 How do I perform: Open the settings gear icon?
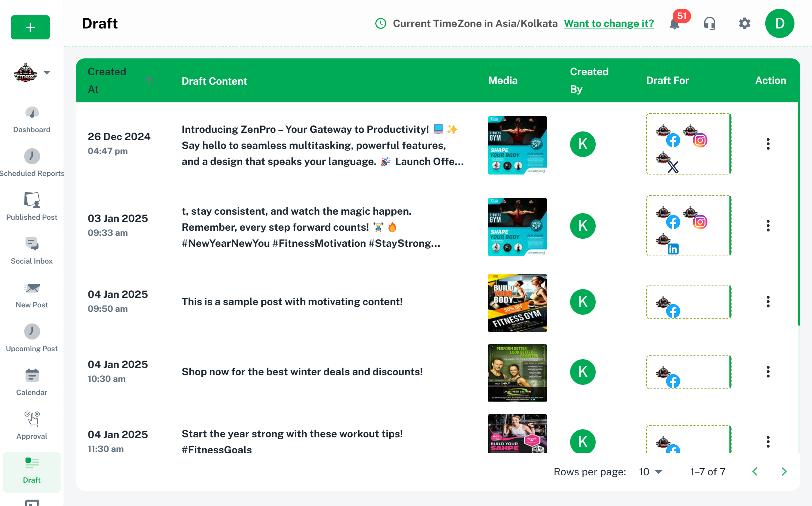tap(744, 24)
